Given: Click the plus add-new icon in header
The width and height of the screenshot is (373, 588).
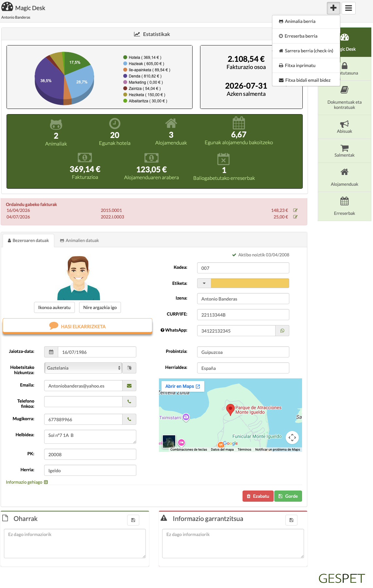Looking at the screenshot, I should pos(333,8).
